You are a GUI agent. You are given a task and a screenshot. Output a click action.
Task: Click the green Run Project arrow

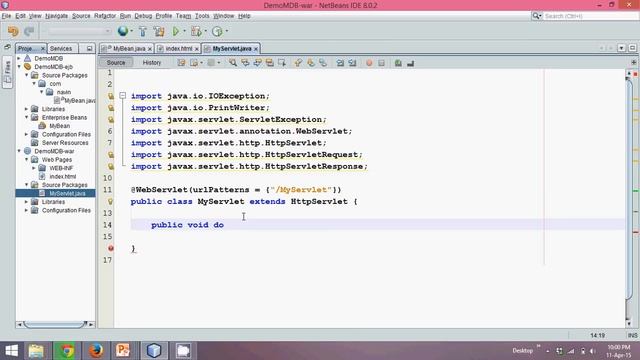(x=176, y=31)
